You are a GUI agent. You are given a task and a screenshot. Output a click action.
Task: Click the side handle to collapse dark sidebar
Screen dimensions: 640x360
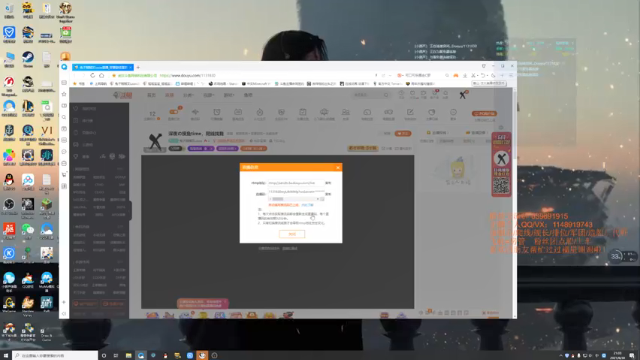click(130, 210)
